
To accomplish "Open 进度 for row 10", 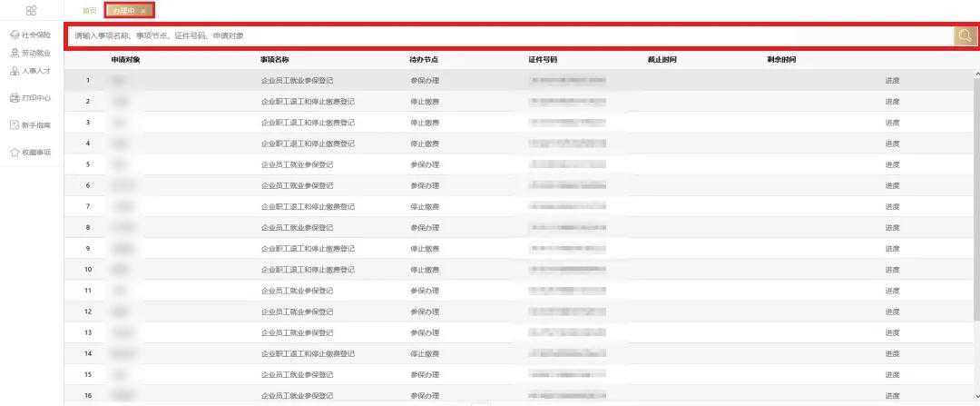I will (892, 270).
